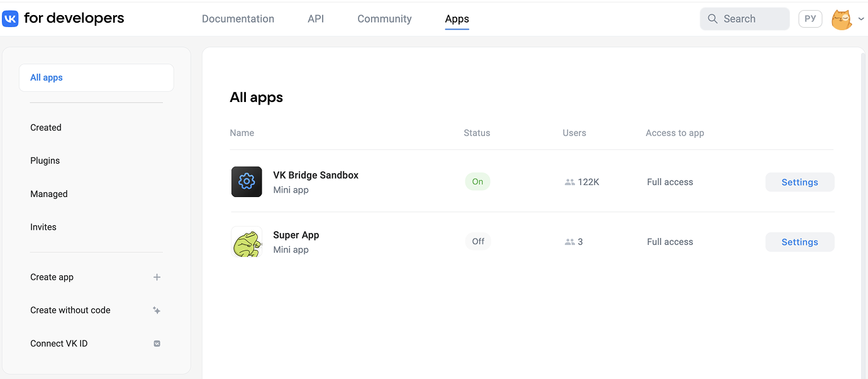Click the On status badge
The height and width of the screenshot is (379, 868).
(478, 181)
